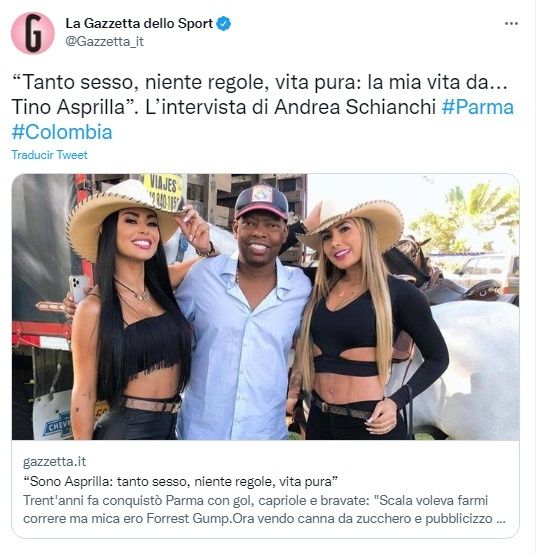Open the La Gazzetta dello Sport display name
The height and width of the screenshot is (554, 546).
pyautogui.click(x=139, y=24)
